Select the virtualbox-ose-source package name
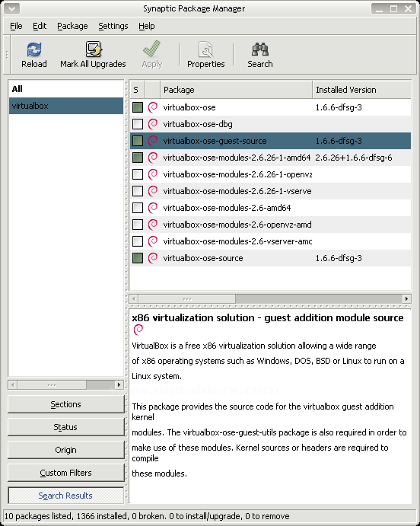This screenshot has height=526, width=420. (x=203, y=258)
